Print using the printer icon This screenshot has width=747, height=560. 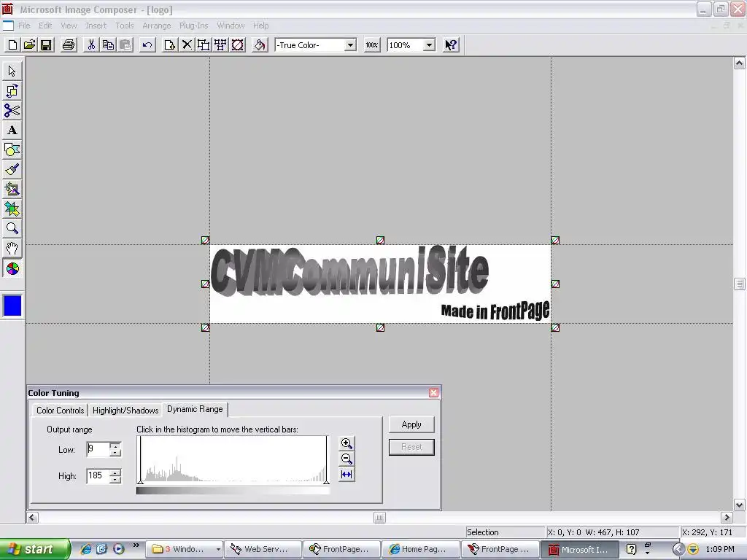click(69, 45)
